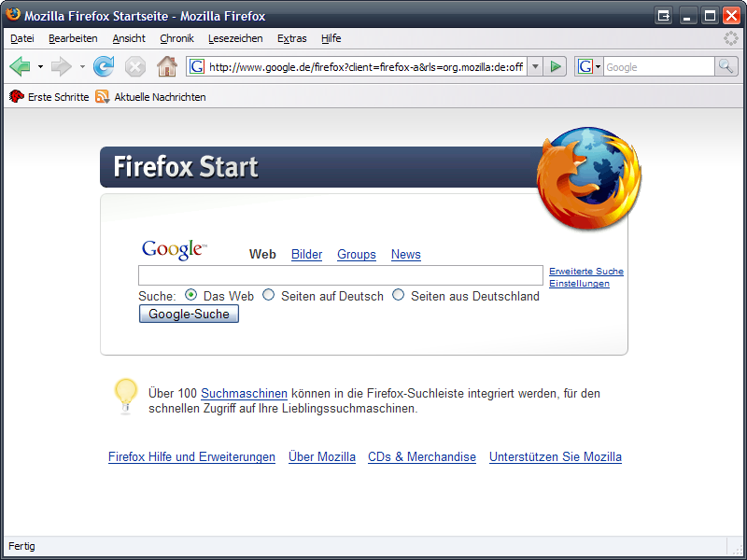The image size is (747, 560).
Task: Click the green Go arrow beside address bar
Action: tap(556, 66)
